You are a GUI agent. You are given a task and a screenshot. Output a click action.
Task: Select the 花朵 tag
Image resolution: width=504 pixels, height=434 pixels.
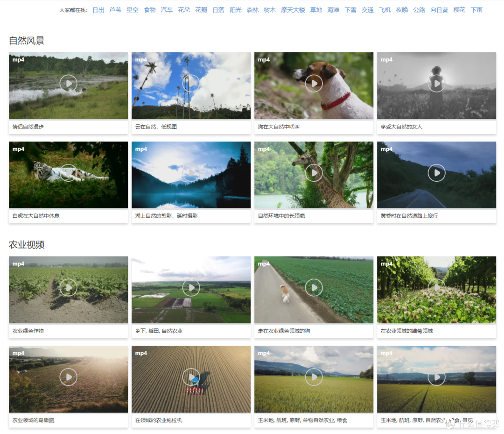point(184,10)
